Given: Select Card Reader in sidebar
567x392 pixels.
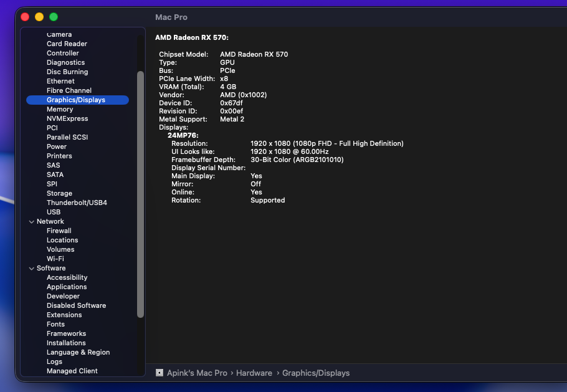Looking at the screenshot, I should (x=67, y=44).
